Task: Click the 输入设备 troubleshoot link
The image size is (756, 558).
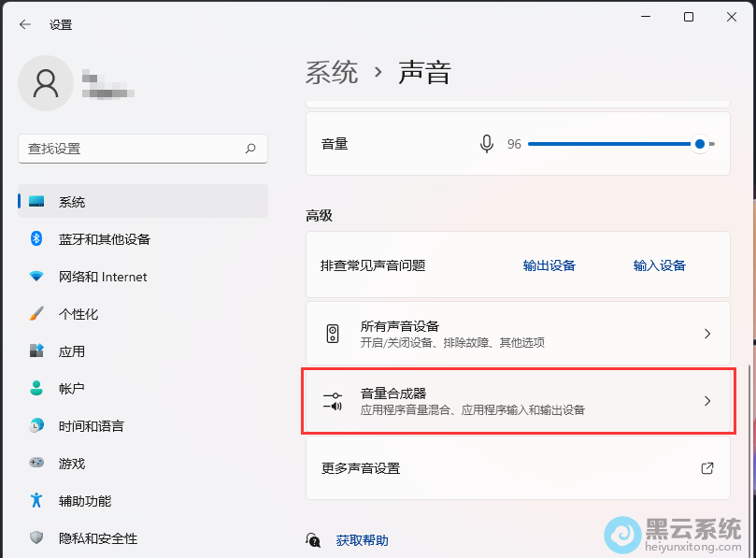Action: pos(659,265)
